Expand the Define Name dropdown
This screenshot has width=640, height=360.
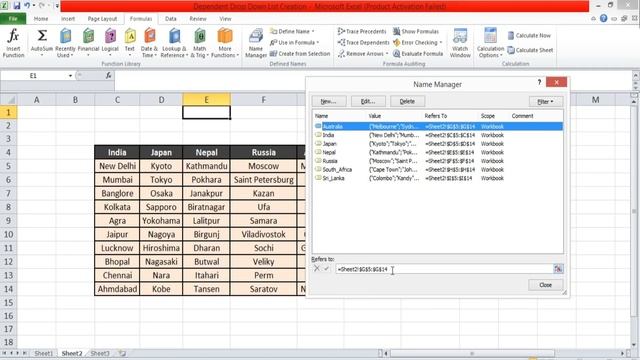point(313,31)
